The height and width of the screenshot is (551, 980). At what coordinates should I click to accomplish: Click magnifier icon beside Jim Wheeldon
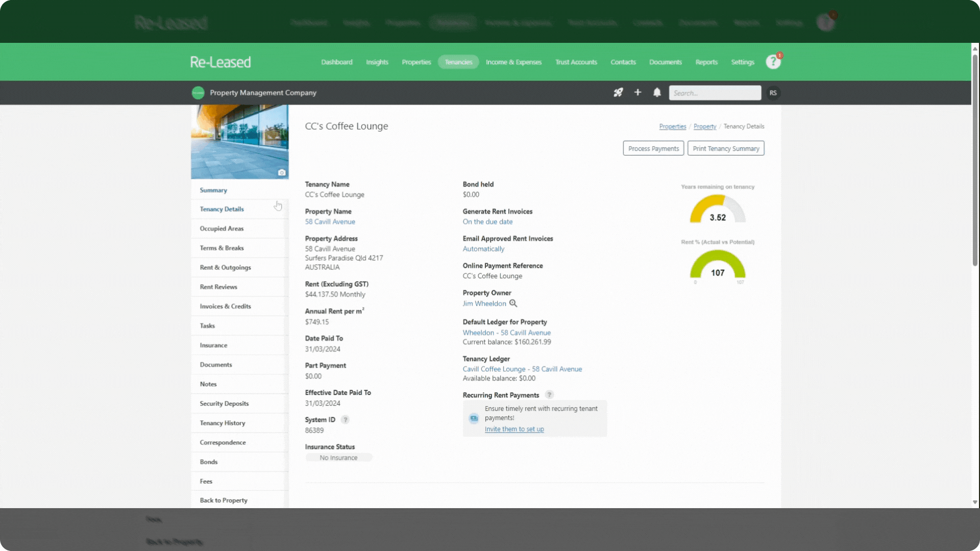(x=513, y=303)
